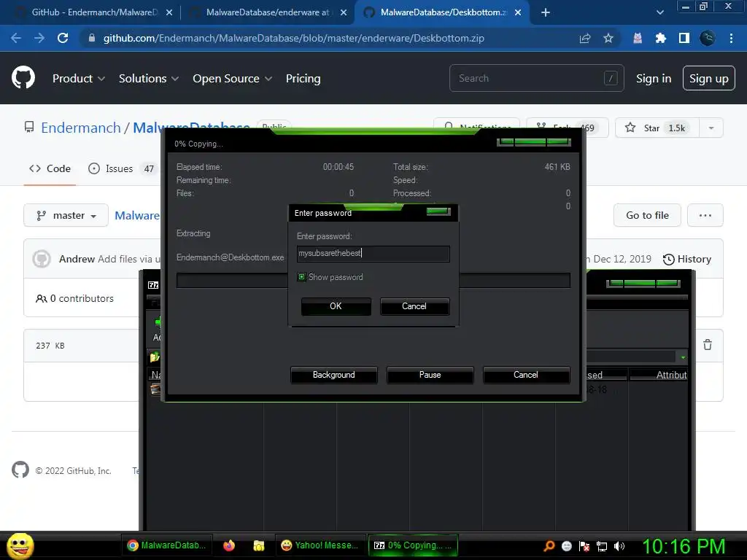Click the trash delete file icon
Screen dimensions: 747x560
point(708,345)
